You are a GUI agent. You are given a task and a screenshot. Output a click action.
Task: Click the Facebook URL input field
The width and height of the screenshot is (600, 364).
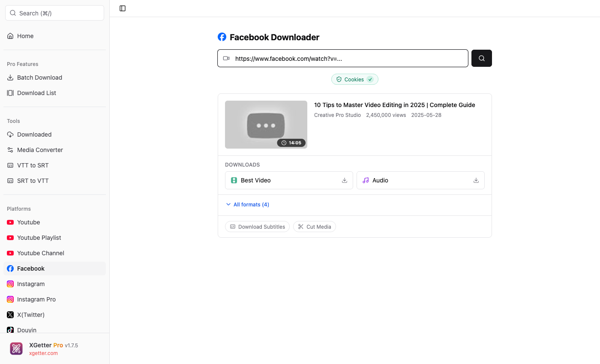tap(343, 58)
